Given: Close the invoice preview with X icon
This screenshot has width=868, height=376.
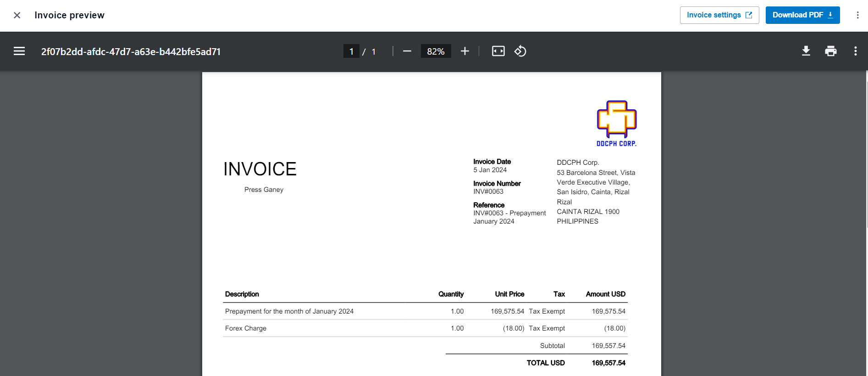Looking at the screenshot, I should [x=17, y=15].
